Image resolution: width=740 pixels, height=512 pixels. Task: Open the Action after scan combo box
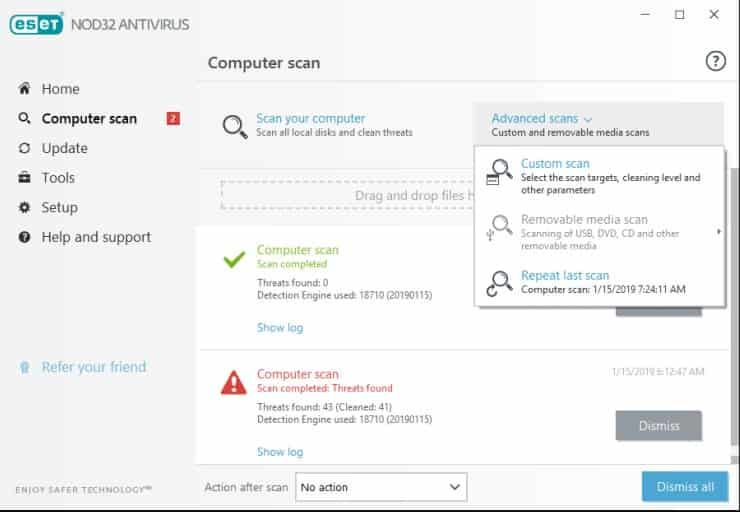(x=381, y=487)
